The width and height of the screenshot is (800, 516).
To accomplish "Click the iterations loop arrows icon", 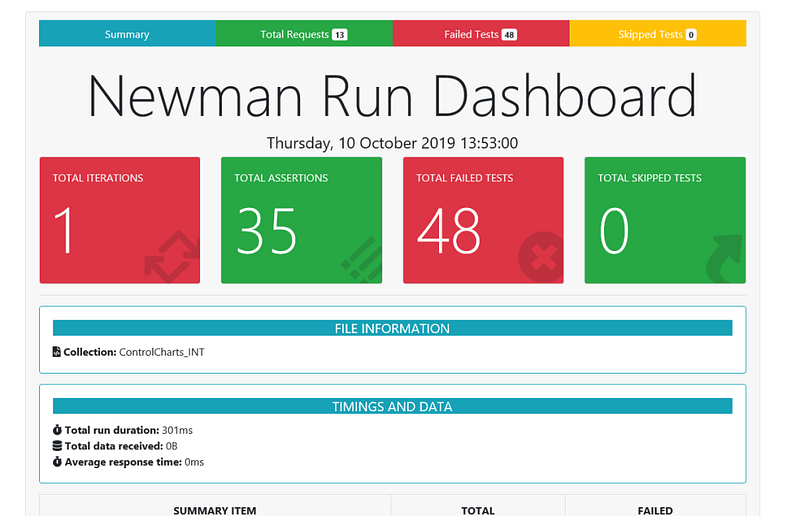I will click(x=172, y=256).
